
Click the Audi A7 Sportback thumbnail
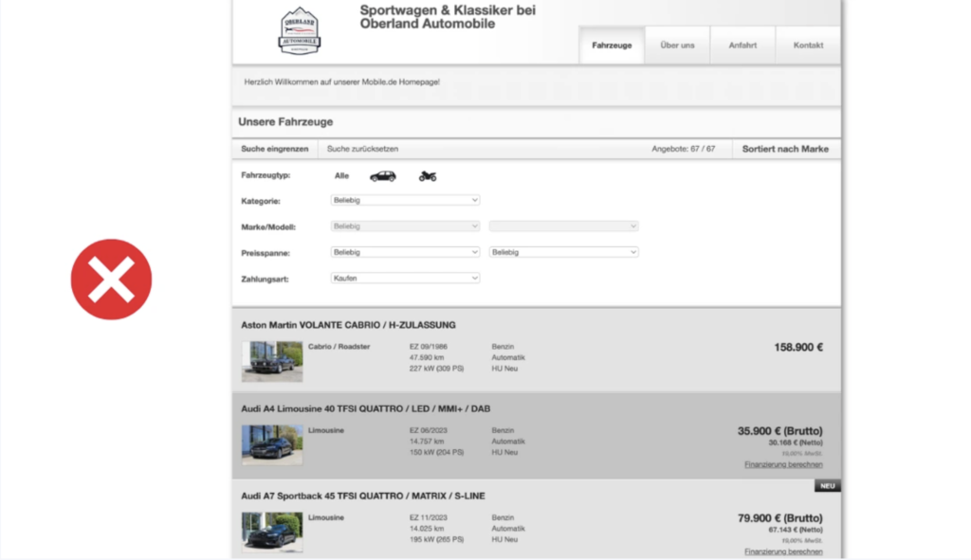pyautogui.click(x=272, y=532)
